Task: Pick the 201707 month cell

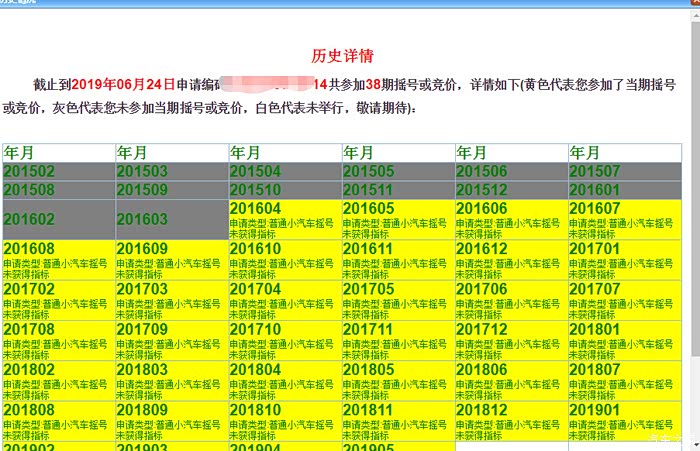Action: [625, 300]
